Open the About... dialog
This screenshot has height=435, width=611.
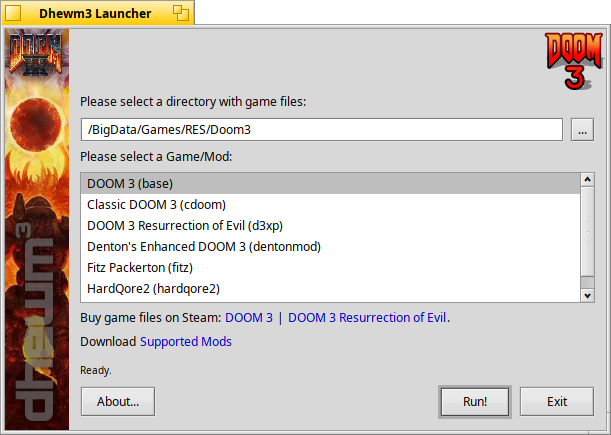click(118, 401)
